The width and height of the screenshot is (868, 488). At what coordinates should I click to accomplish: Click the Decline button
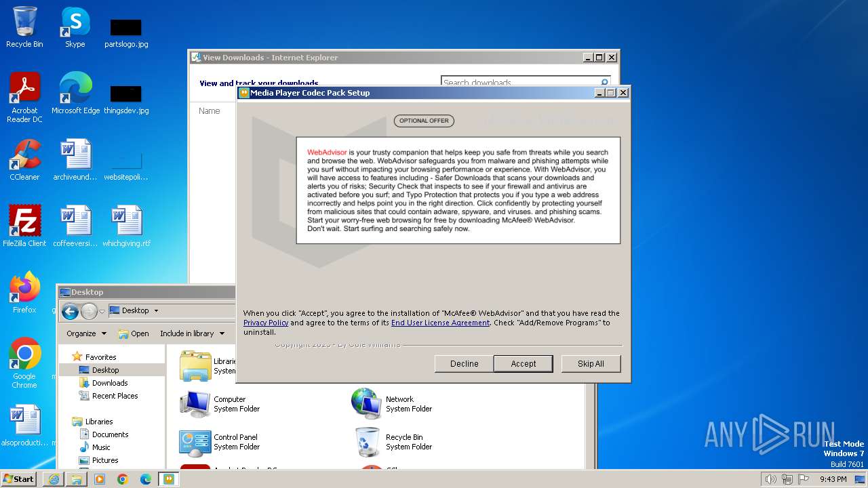[x=465, y=363]
